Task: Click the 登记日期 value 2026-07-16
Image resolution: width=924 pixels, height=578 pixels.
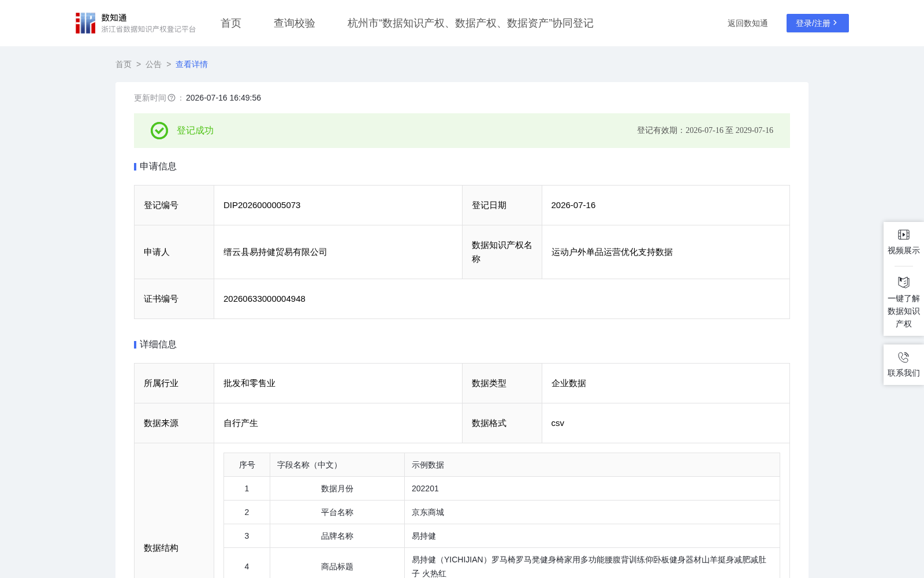Action: click(573, 205)
